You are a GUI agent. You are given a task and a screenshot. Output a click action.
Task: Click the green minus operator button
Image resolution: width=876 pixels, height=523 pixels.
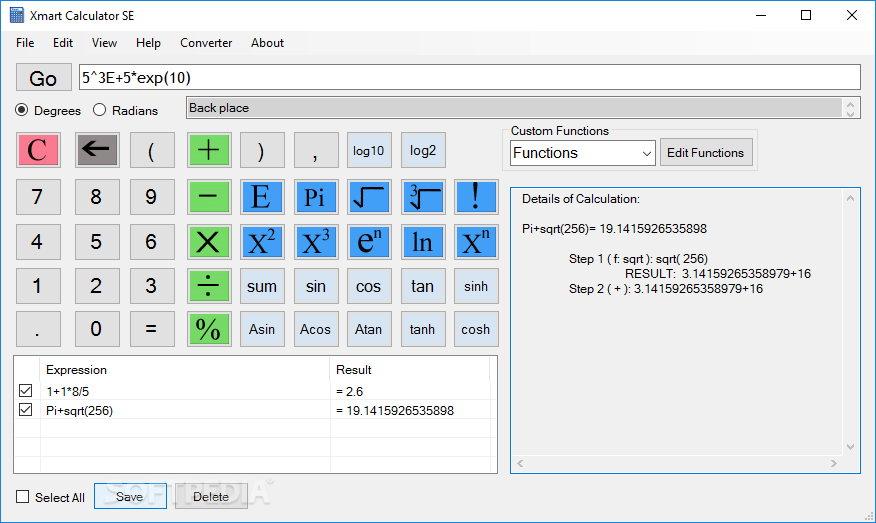click(x=208, y=197)
